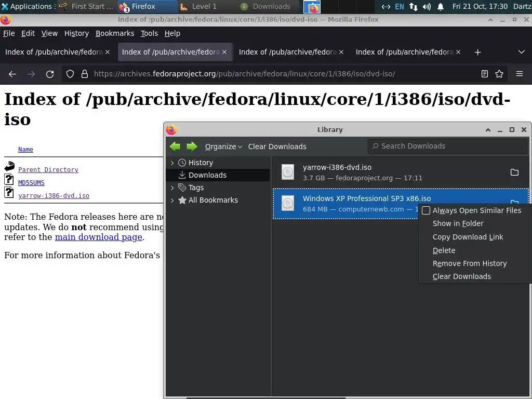Image resolution: width=532 pixels, height=399 pixels.
Task: Click the panel icon left of EN indicator
Action: (x=386, y=6)
